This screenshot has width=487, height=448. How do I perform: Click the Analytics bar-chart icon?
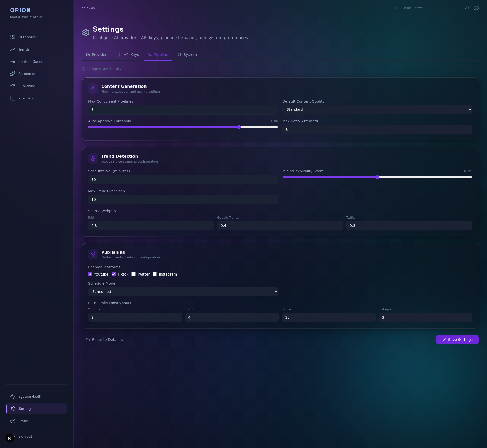pyautogui.click(x=13, y=98)
